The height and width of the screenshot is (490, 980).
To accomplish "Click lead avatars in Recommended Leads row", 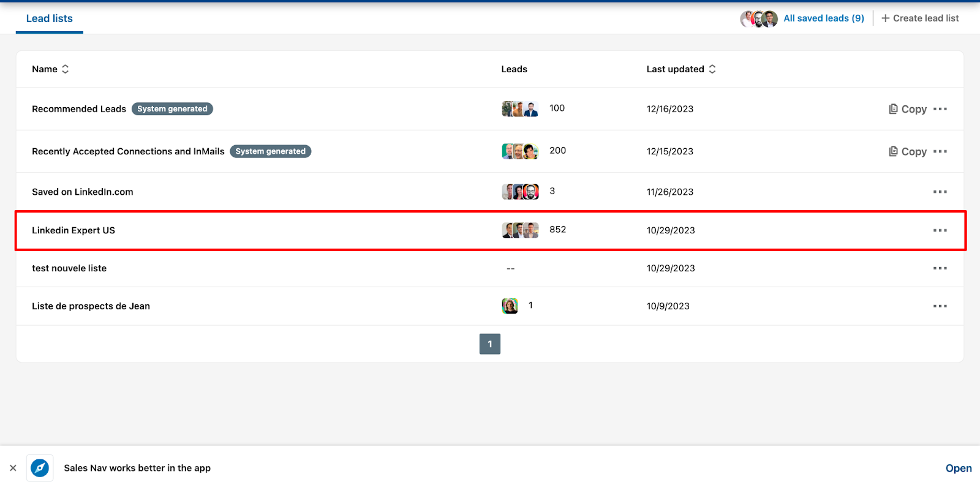I will point(520,109).
